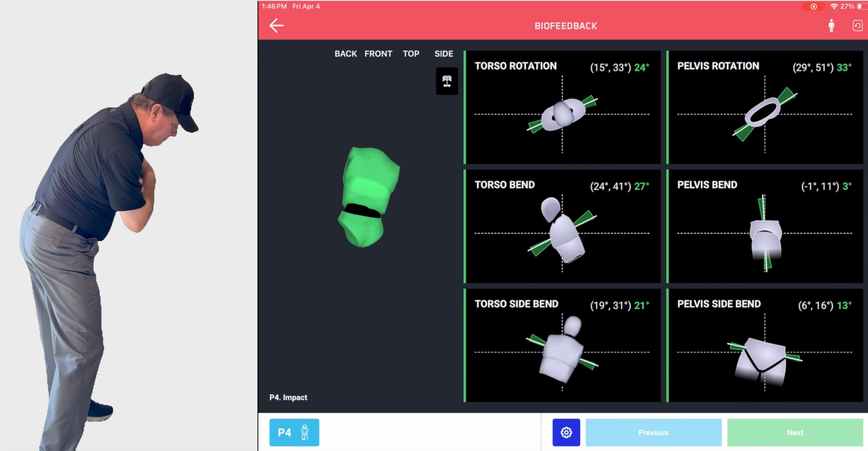Tap the golfer icon in P4 button
This screenshot has height=451, width=868.
[x=305, y=432]
